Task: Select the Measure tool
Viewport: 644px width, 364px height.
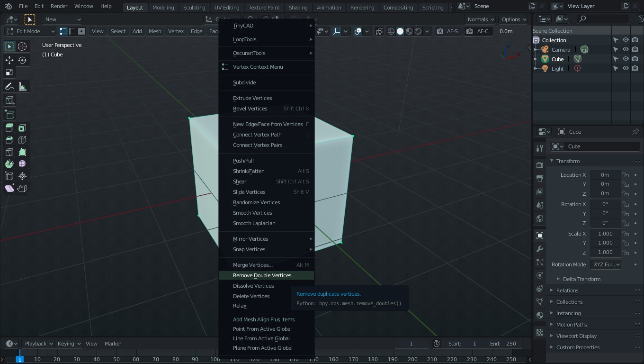Action: [22, 86]
